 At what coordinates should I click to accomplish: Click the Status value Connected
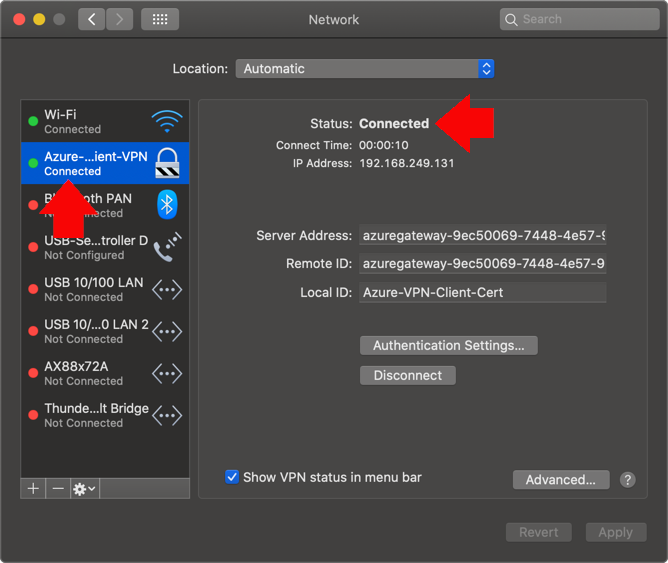394,124
